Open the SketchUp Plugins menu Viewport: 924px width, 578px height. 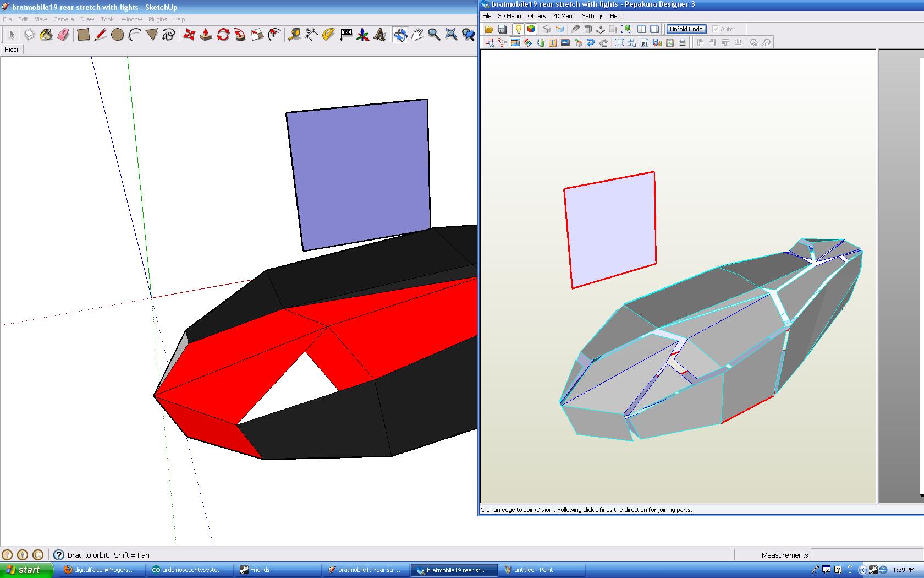(157, 19)
